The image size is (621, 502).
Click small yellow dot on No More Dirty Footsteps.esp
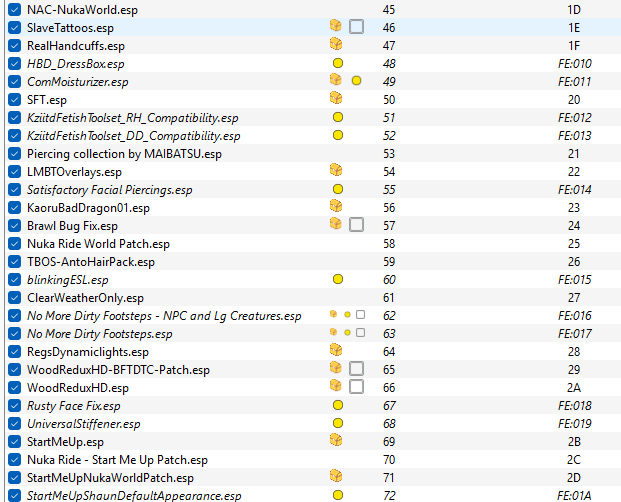pyautogui.click(x=347, y=333)
